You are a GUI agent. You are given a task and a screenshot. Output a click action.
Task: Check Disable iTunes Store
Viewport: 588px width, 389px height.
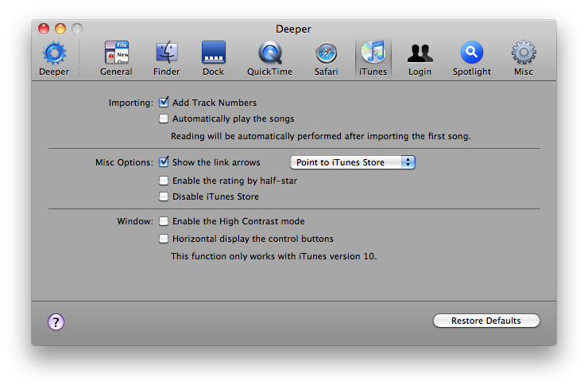164,196
